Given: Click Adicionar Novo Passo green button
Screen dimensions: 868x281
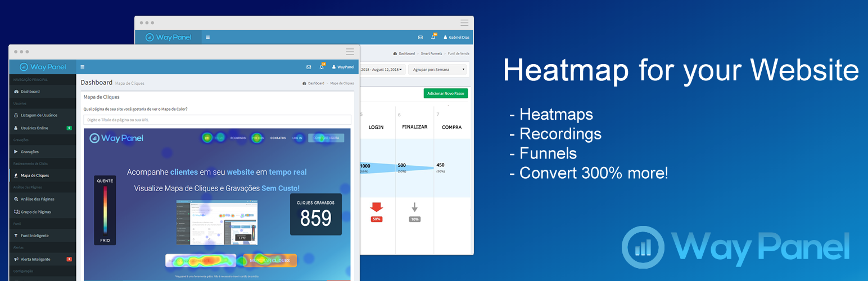Looking at the screenshot, I should click(x=446, y=93).
